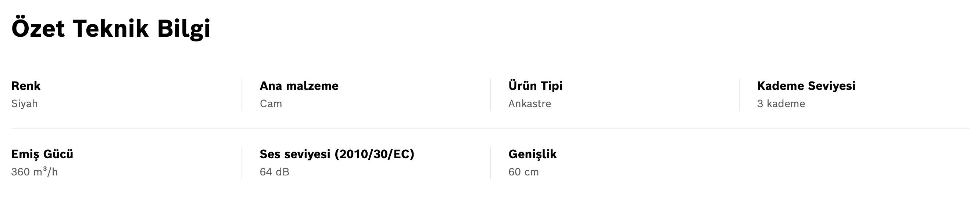Image resolution: width=980 pixels, height=207 pixels.
Task: Click the Ana malzeme label
Action: tap(299, 86)
